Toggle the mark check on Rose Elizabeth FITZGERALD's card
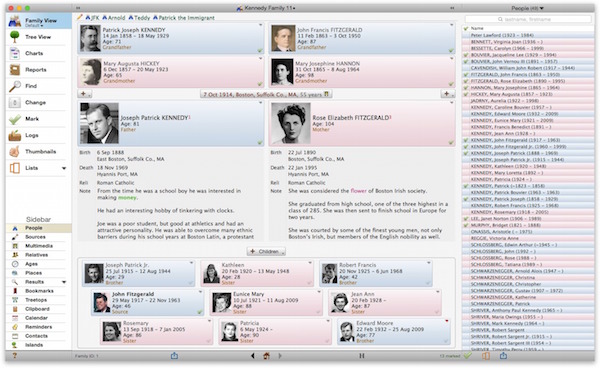600x368 pixels. (x=451, y=142)
